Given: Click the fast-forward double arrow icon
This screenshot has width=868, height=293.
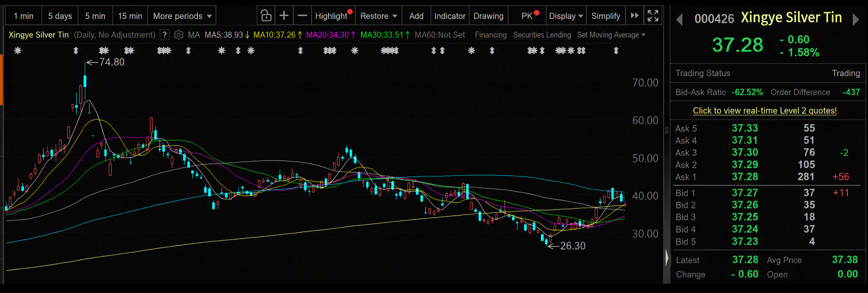Looking at the screenshot, I should [x=635, y=16].
